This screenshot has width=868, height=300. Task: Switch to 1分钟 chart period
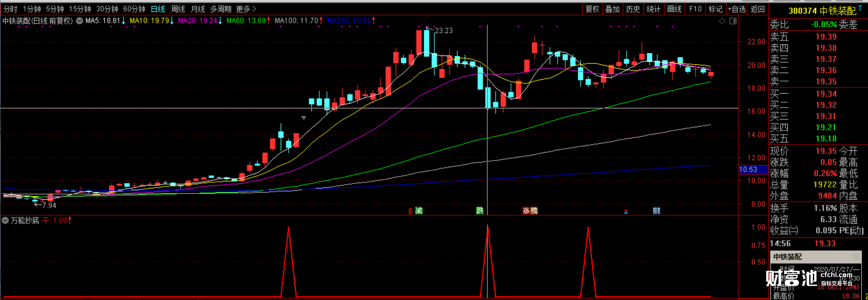coord(32,9)
